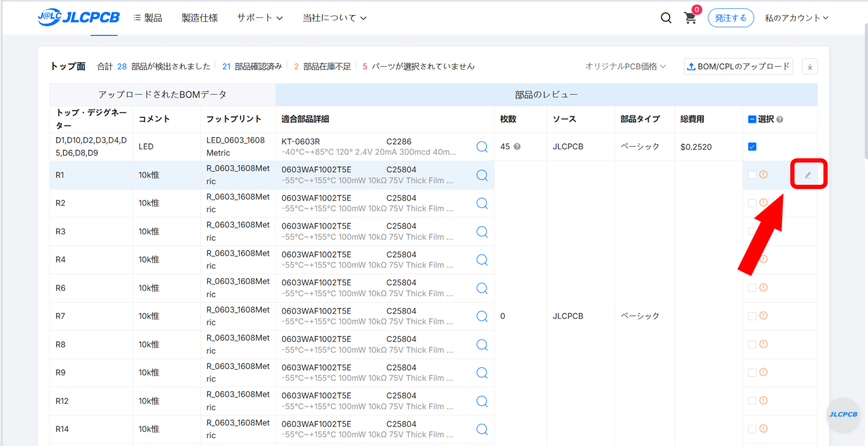
Task: Open the オリジナルPCB価格 dropdown
Action: [625, 66]
